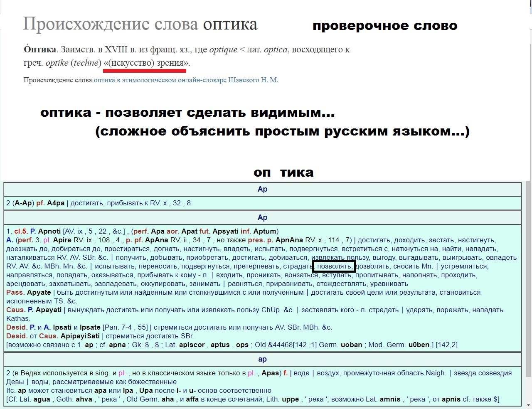Select the form 'Ipsate'
The image size is (532, 409).
(90, 328)
